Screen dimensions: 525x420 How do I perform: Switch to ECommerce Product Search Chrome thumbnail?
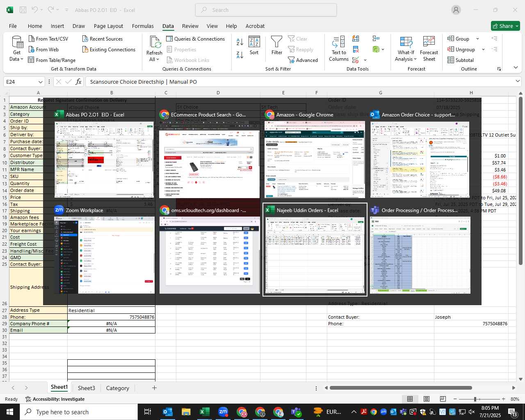point(209,154)
